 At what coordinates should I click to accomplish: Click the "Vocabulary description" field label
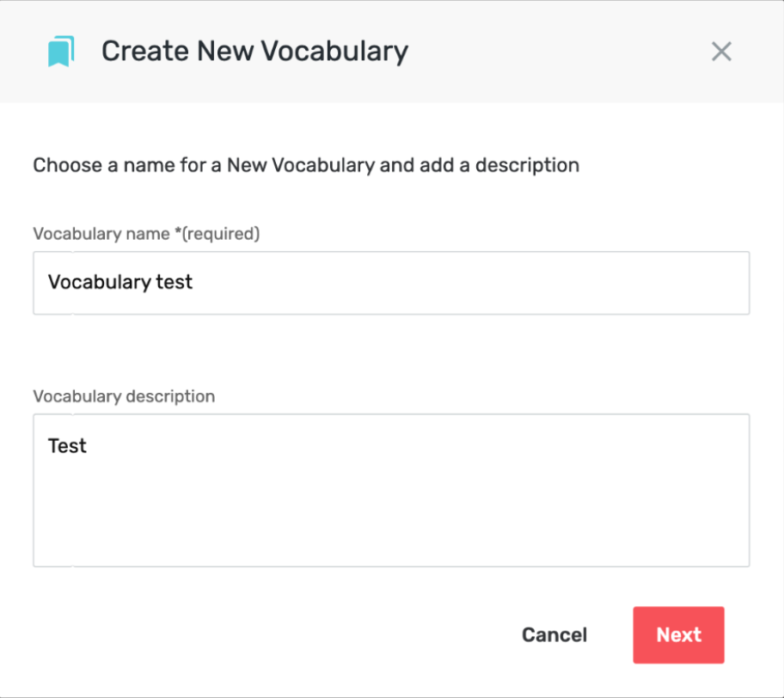(x=124, y=396)
